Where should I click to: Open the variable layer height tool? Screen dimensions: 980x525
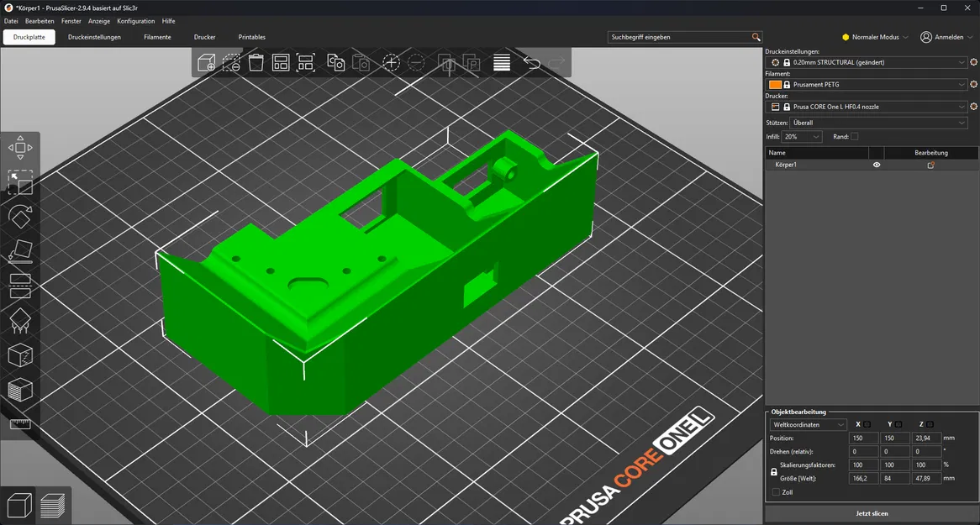(x=501, y=62)
